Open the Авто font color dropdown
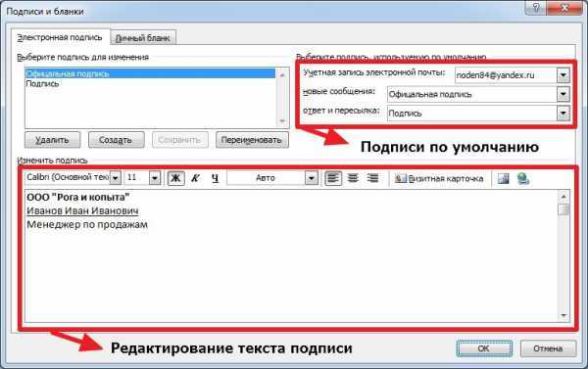 click(311, 178)
